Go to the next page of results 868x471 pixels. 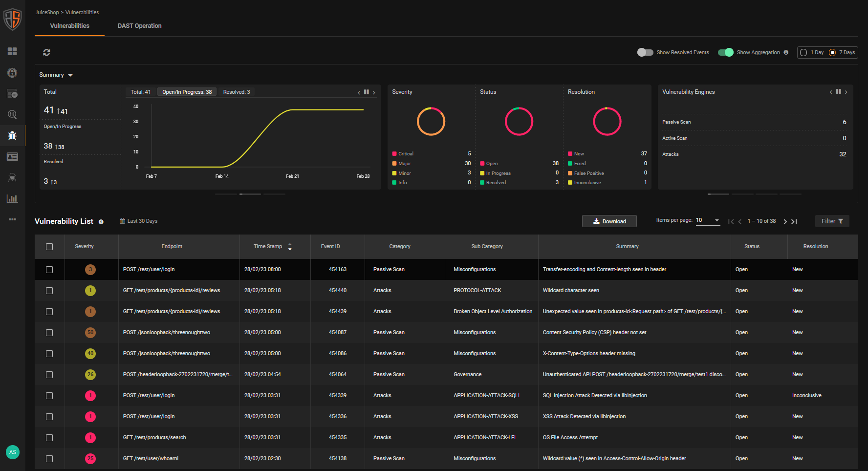(x=785, y=221)
